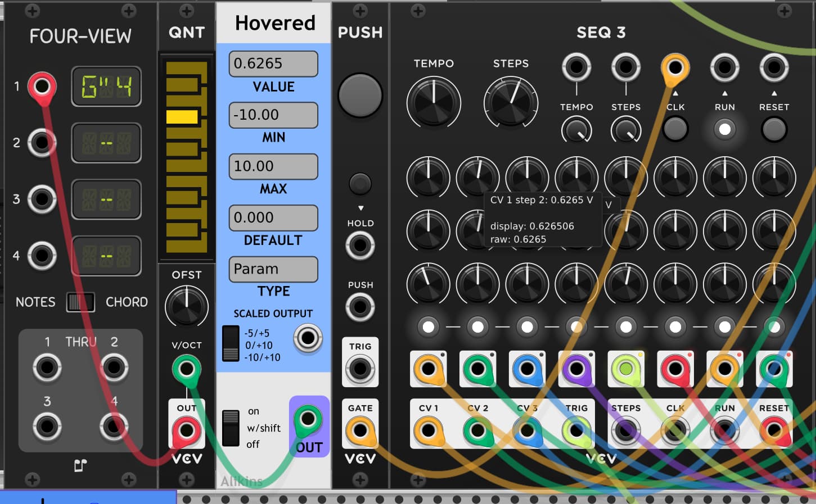Click the notes icon below THRU jacks
The width and height of the screenshot is (816, 504).
80,465
